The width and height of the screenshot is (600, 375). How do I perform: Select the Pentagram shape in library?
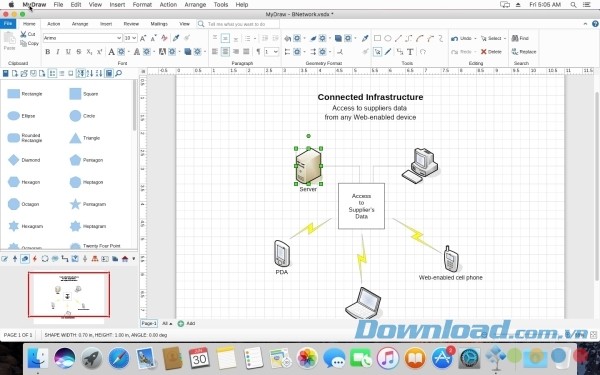point(87,204)
